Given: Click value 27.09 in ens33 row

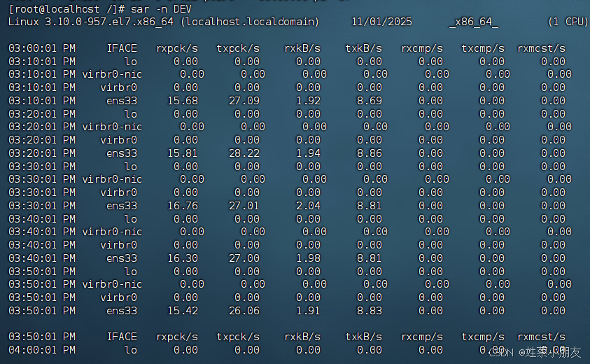Looking at the screenshot, I should (x=244, y=101).
